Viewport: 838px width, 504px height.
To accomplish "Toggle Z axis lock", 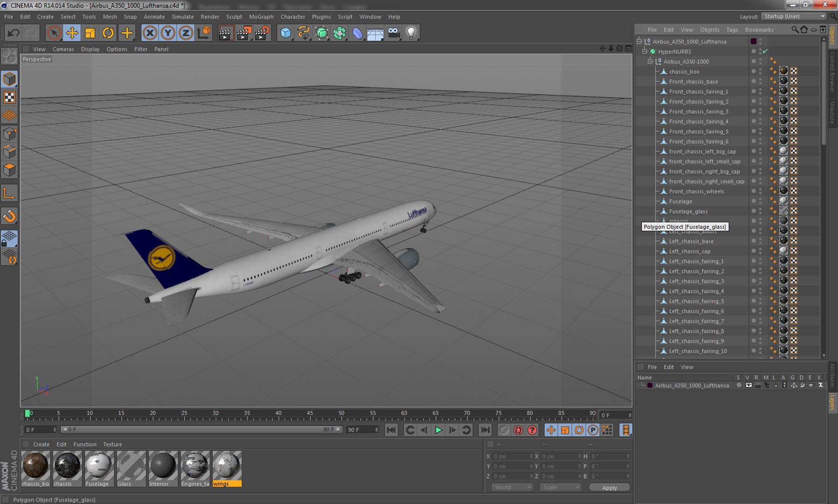I will (186, 33).
